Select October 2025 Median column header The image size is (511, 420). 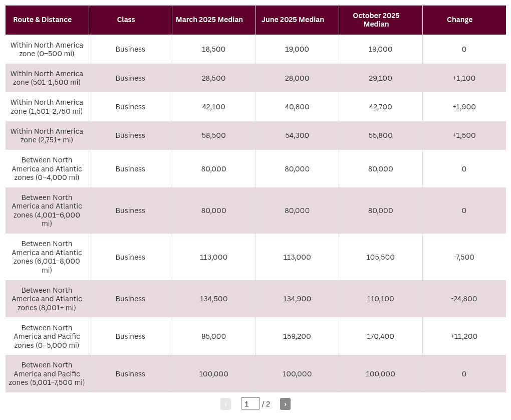click(x=381, y=20)
